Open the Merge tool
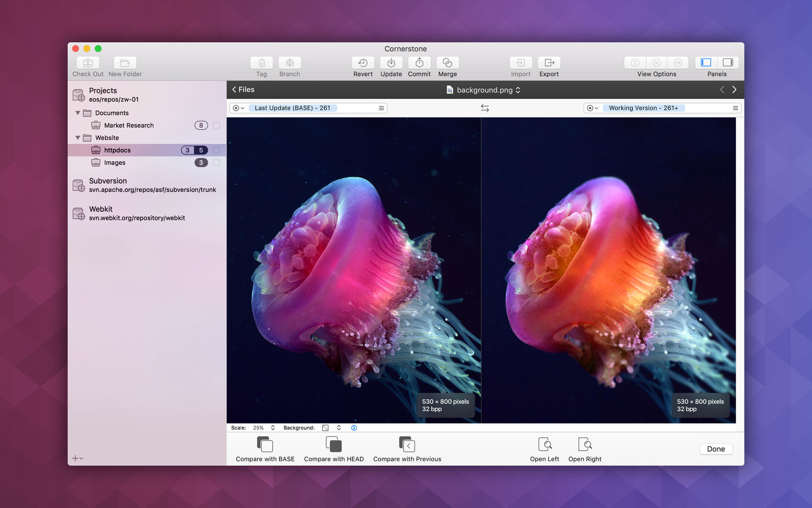 point(448,62)
